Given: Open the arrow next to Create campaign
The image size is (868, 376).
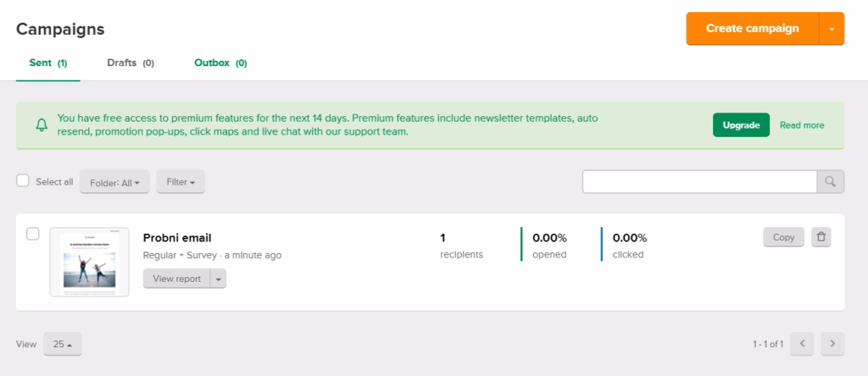Looking at the screenshot, I should click(832, 29).
